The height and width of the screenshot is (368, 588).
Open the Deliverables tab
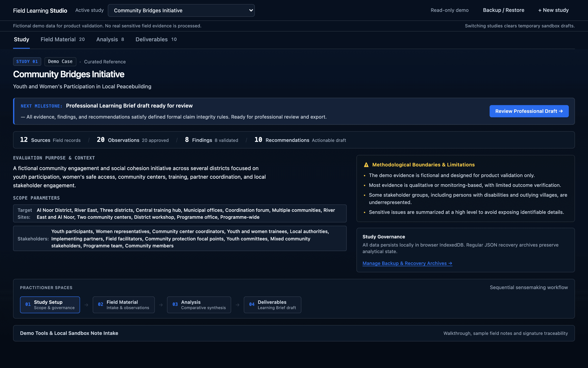pos(156,39)
